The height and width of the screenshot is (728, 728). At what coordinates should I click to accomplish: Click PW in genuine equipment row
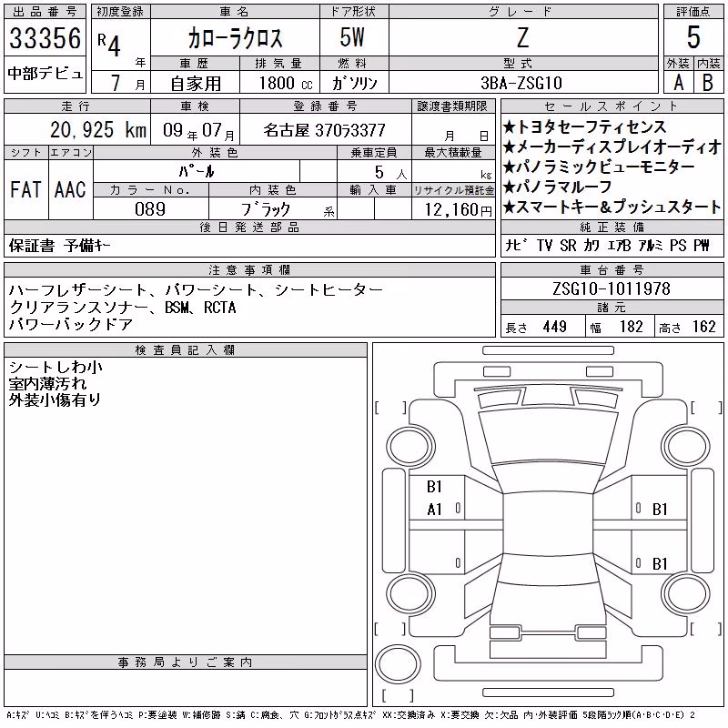click(702, 245)
